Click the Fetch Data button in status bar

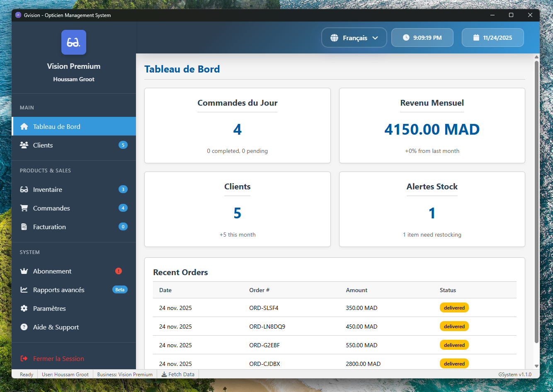pos(178,374)
